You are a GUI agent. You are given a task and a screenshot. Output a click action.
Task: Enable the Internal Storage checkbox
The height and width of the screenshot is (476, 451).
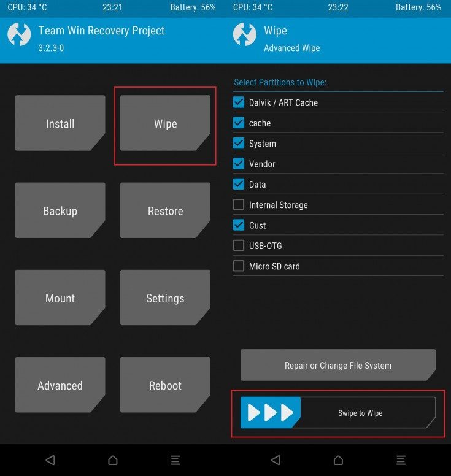(239, 205)
